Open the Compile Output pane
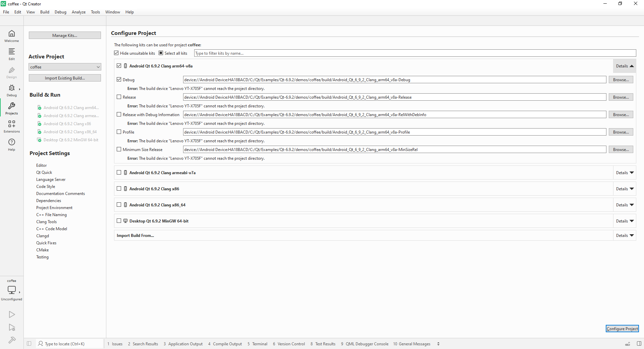The image size is (644, 349). 225,344
